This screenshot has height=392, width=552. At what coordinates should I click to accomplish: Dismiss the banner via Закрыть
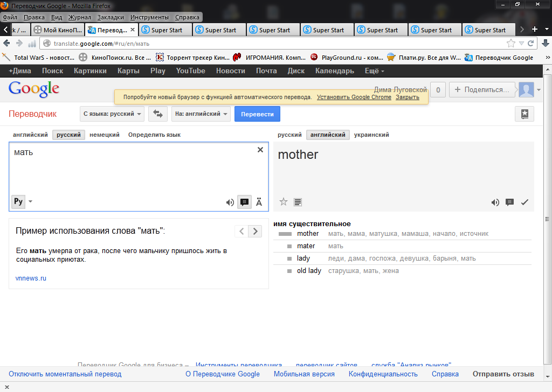point(408,97)
